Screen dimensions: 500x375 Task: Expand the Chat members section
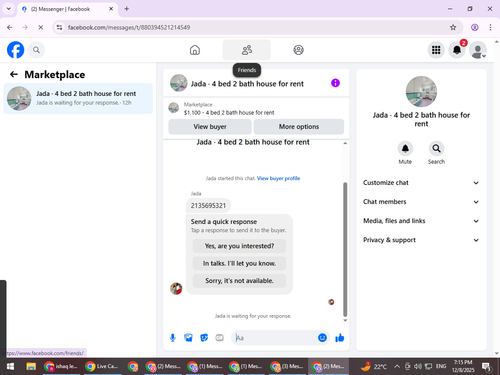[x=421, y=202]
